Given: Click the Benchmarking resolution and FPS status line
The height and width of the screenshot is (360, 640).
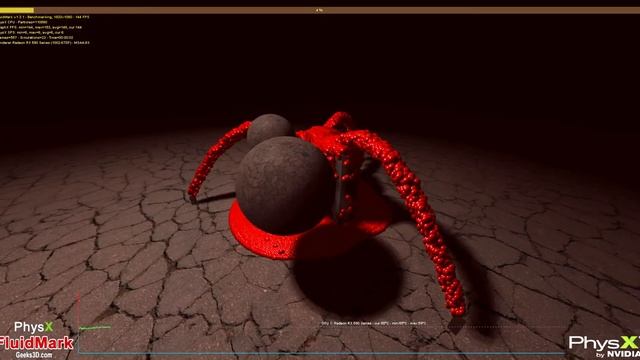Looking at the screenshot, I should tap(44, 17).
